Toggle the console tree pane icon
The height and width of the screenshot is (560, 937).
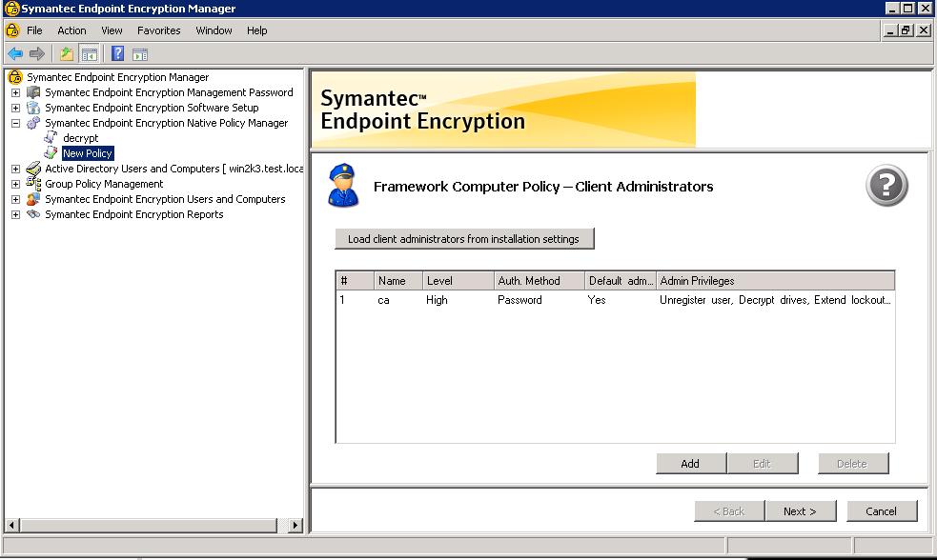pyautogui.click(x=89, y=54)
